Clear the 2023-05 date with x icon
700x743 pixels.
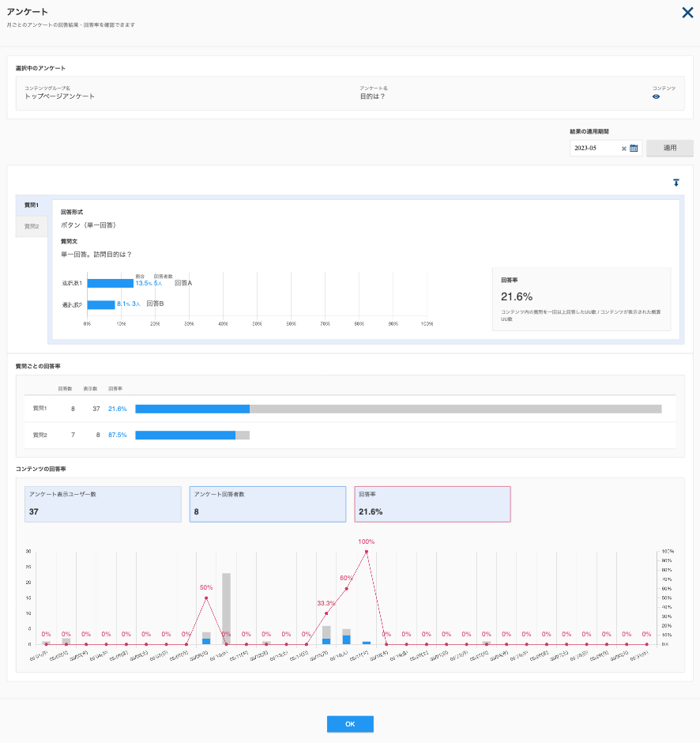point(623,149)
